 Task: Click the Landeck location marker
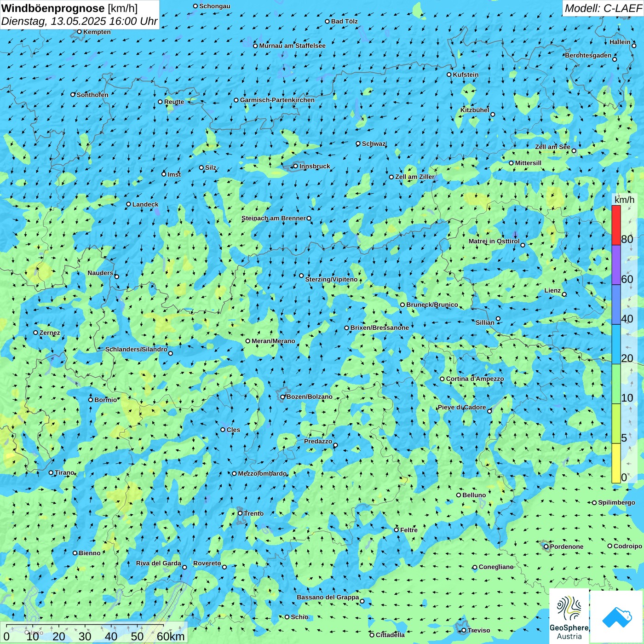129,204
